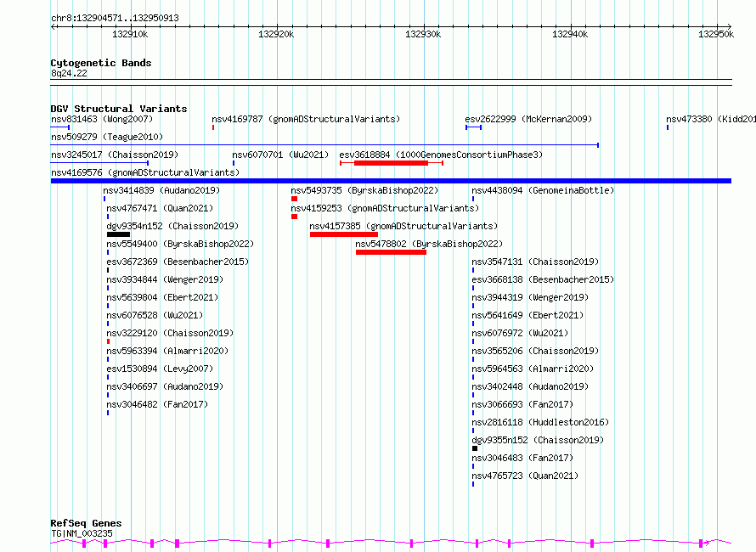Click the 132940k ruler position

pyautogui.click(x=570, y=34)
